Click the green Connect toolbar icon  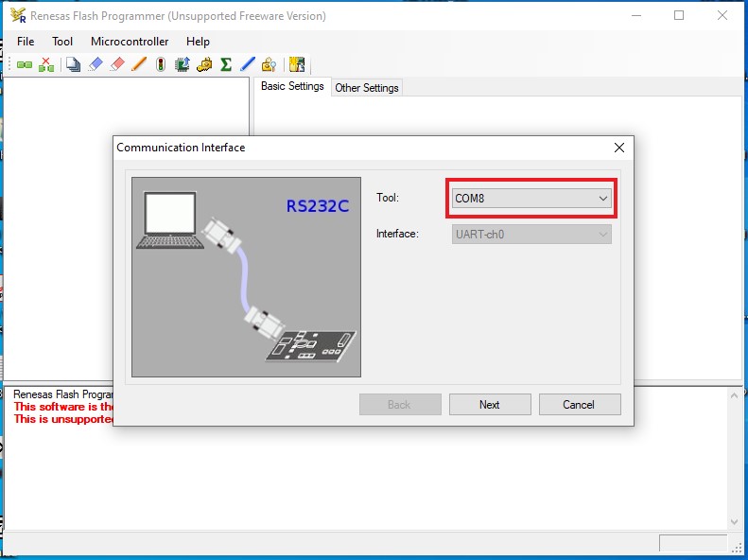pos(24,64)
